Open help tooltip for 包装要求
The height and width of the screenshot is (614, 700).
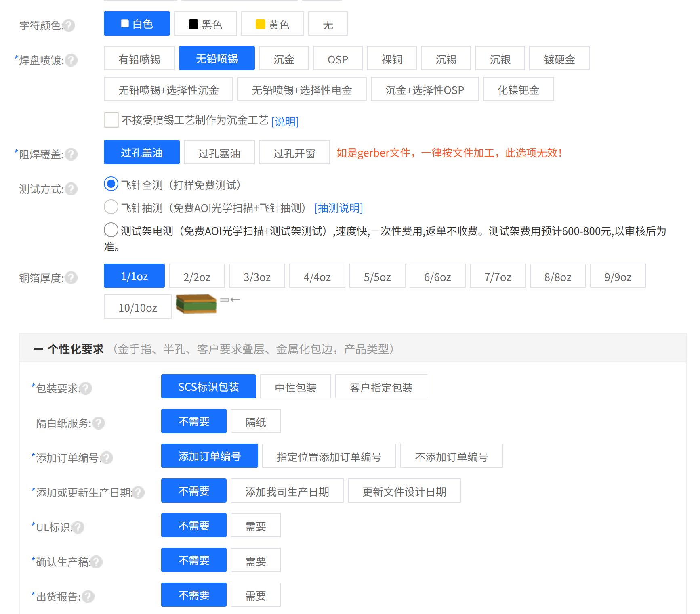tap(86, 388)
